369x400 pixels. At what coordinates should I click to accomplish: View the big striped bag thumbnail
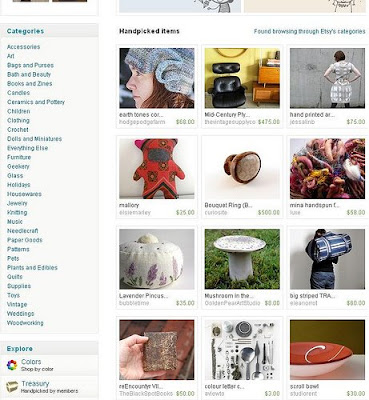click(x=327, y=259)
